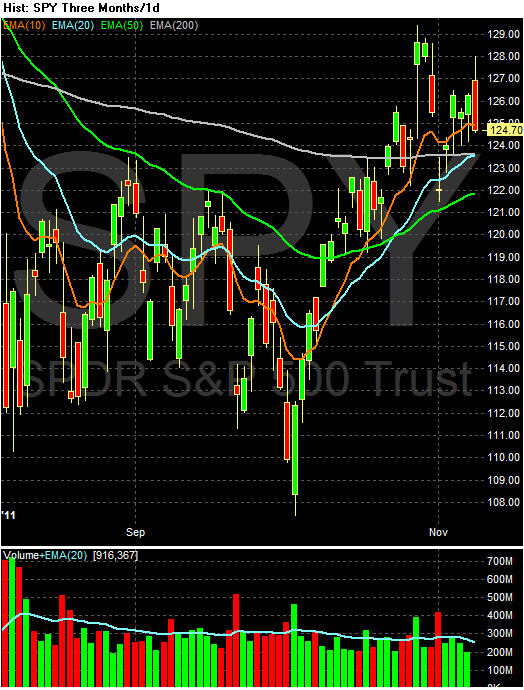This screenshot has width=524, height=690.
Task: Click the 124.00 price axis label
Action: tap(504, 145)
